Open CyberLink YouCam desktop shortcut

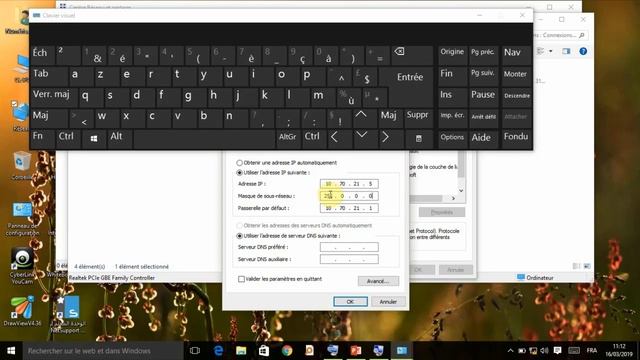(22, 265)
